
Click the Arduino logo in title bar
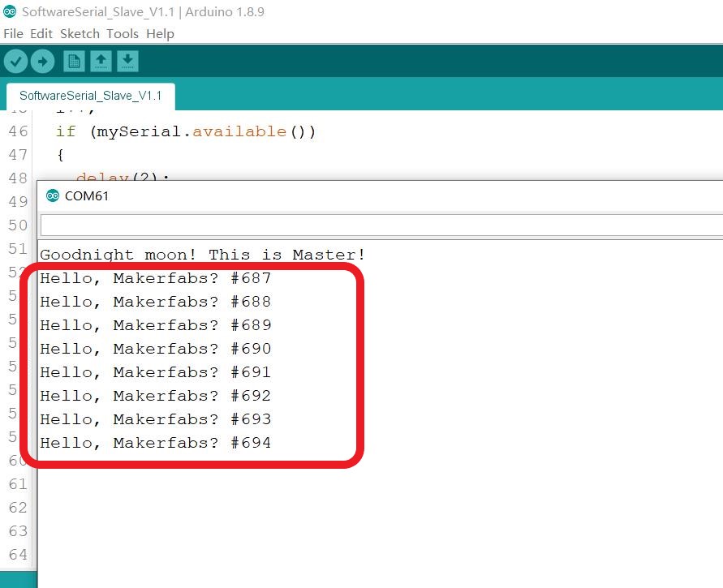pos(10,11)
